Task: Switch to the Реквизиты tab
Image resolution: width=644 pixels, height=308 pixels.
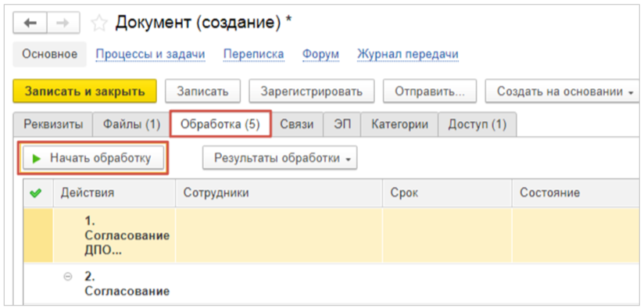Action: (52, 124)
